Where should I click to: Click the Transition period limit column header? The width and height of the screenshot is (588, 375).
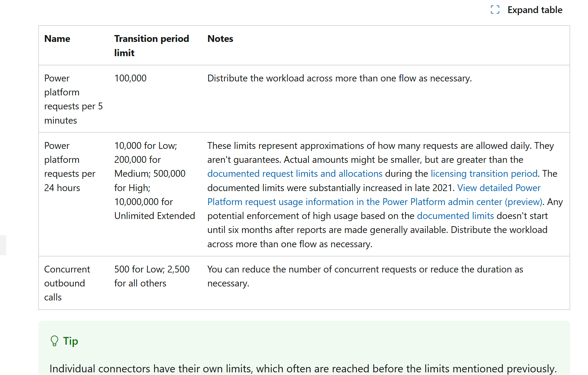[151, 45]
